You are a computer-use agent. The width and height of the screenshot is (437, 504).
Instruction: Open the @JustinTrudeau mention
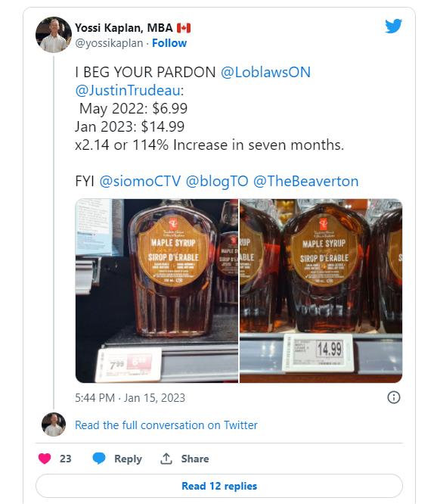128,90
